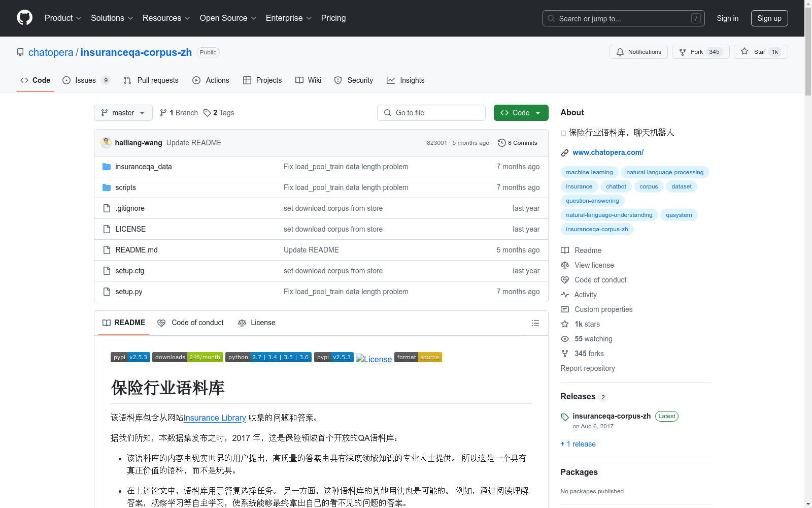The width and height of the screenshot is (812, 508).
Task: Click the search magnifier icon in header
Action: pyautogui.click(x=551, y=18)
